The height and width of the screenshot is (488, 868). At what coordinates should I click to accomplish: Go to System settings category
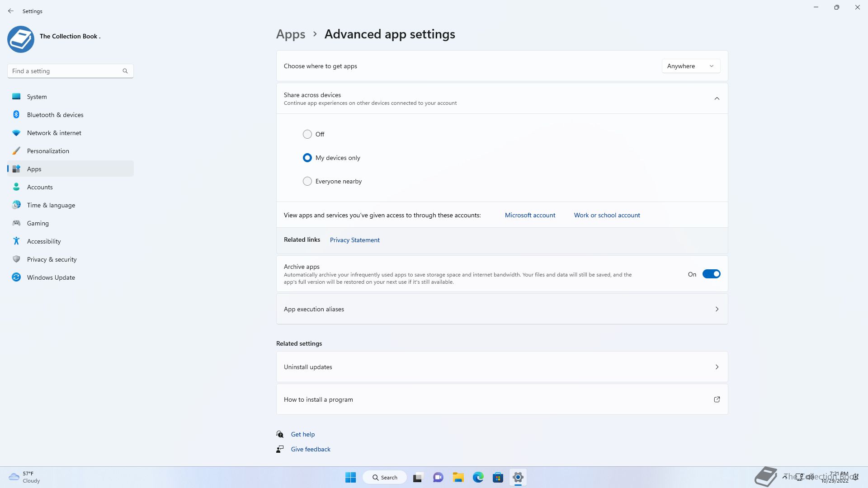71,97
